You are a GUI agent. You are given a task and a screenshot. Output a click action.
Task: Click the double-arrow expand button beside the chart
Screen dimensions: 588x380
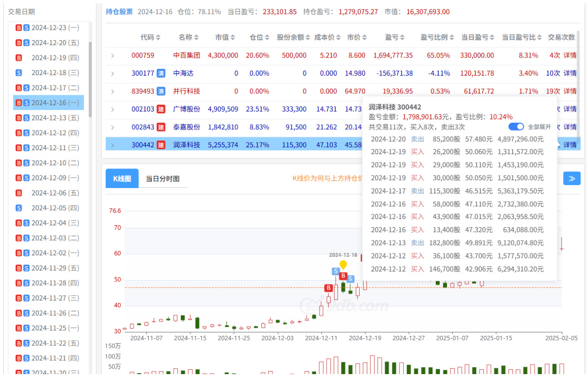(x=572, y=178)
